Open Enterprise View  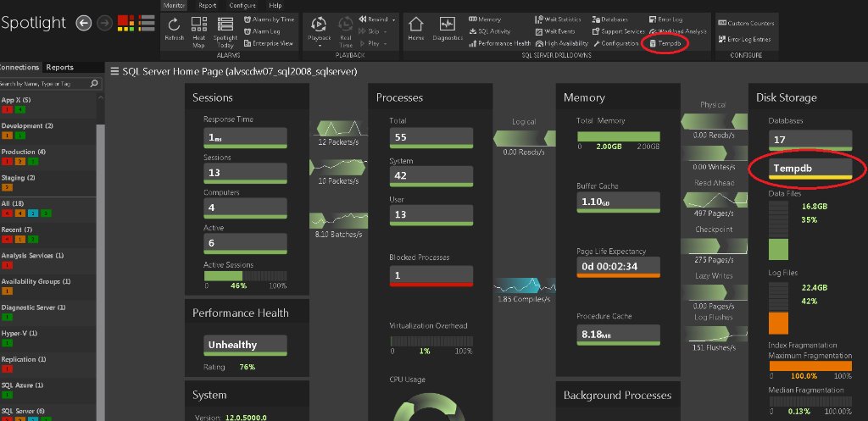tap(269, 43)
